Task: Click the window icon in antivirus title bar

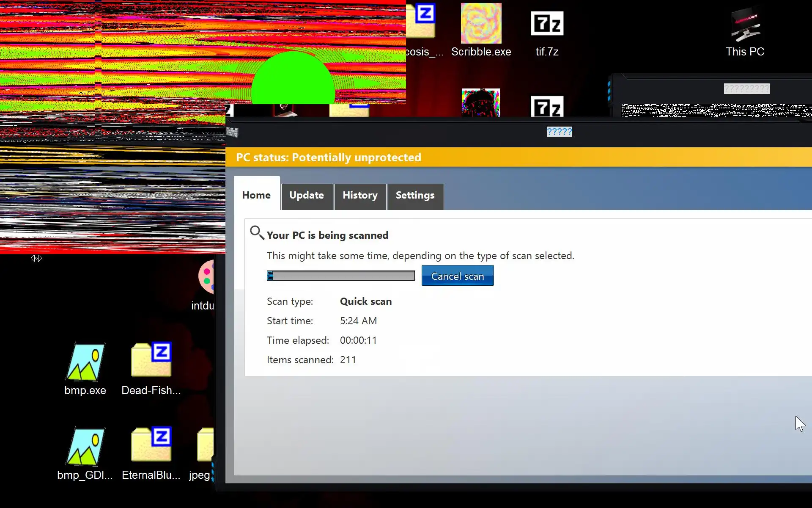Action: [x=232, y=133]
